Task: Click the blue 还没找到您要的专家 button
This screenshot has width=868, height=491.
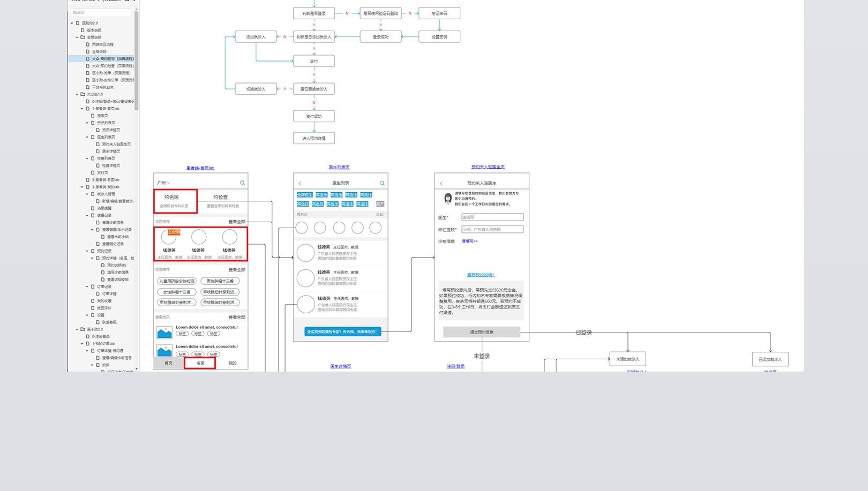Action: (343, 332)
